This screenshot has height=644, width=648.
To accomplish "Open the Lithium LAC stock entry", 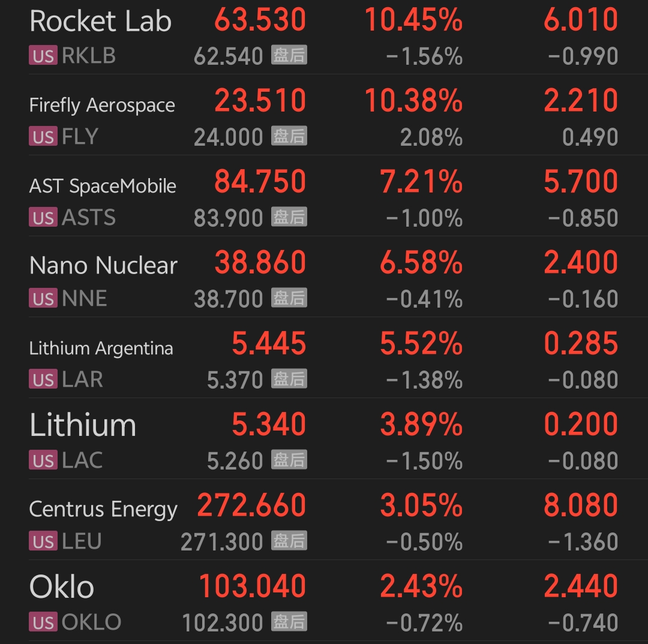I will [x=324, y=439].
